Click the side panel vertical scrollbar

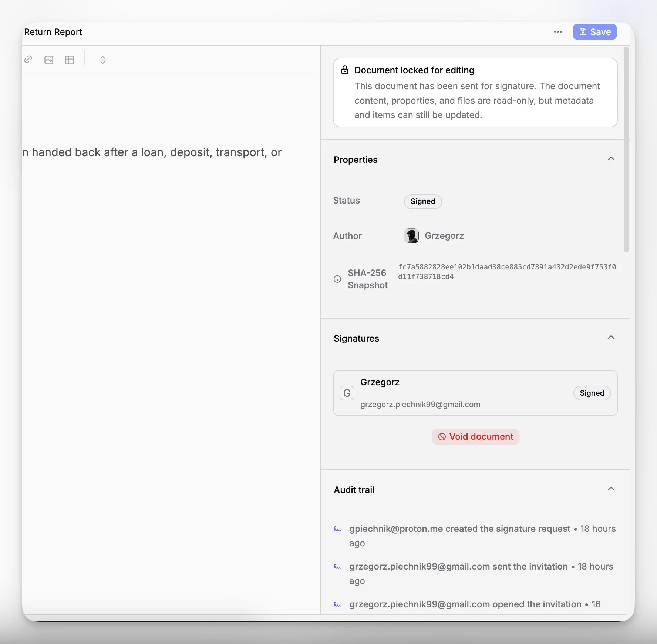point(626,150)
